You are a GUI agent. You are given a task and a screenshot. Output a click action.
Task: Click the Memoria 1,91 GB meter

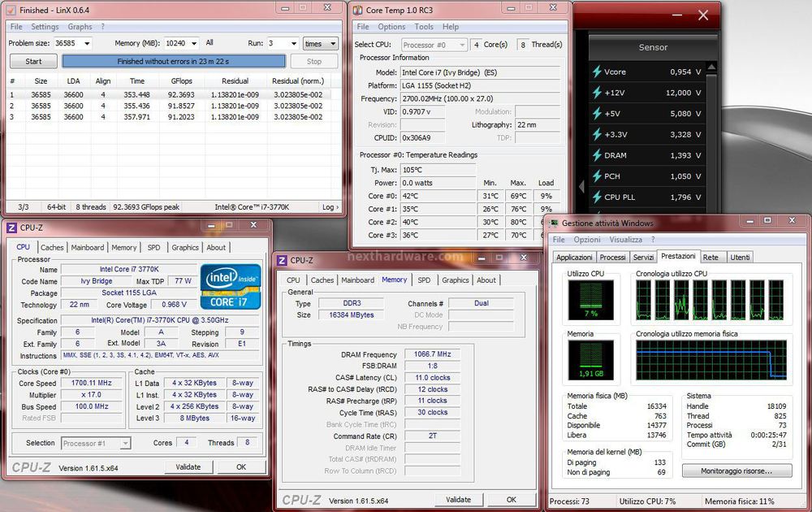(x=590, y=360)
